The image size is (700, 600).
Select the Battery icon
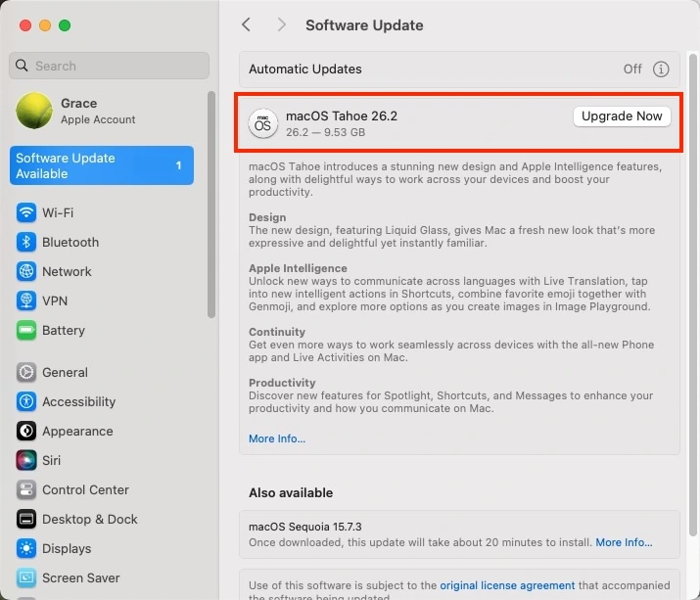click(26, 331)
